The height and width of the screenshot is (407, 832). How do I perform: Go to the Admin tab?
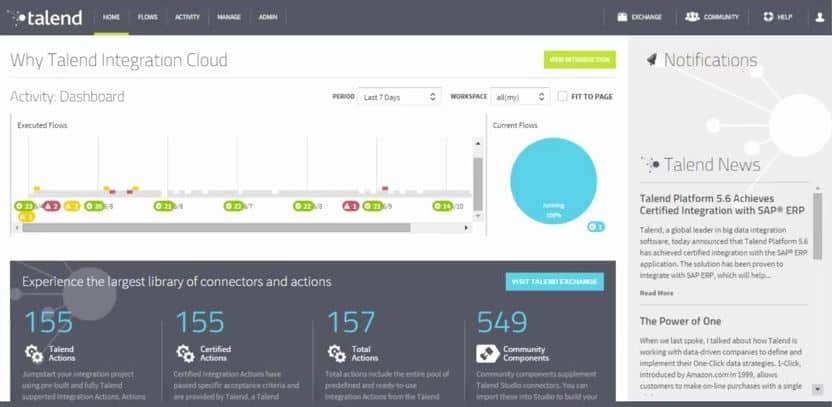tap(268, 17)
